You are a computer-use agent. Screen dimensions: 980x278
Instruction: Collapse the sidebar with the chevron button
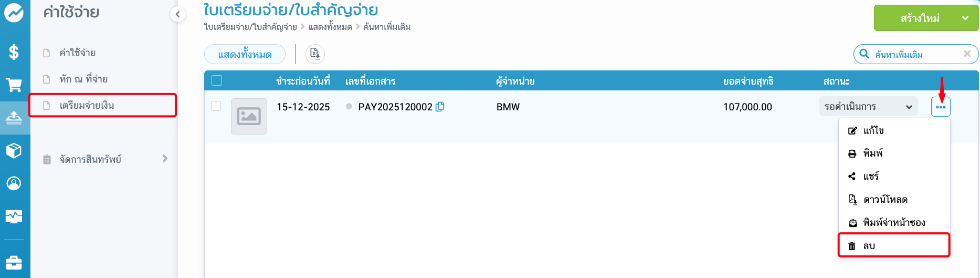click(178, 14)
